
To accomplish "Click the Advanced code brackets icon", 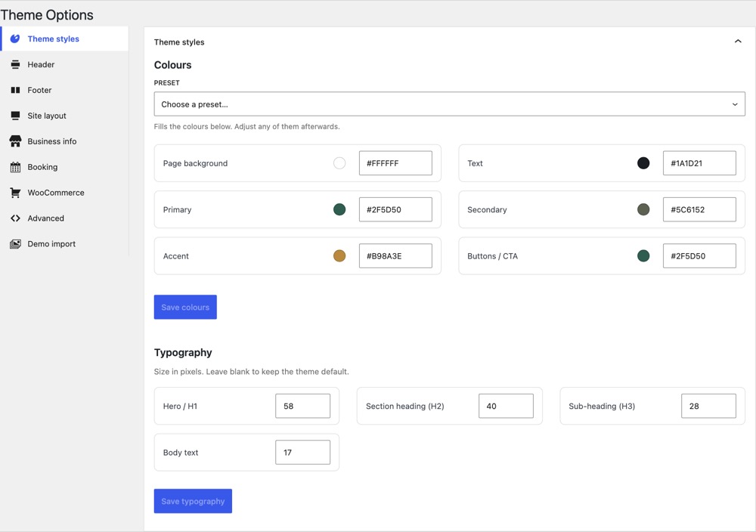I will pyautogui.click(x=15, y=218).
